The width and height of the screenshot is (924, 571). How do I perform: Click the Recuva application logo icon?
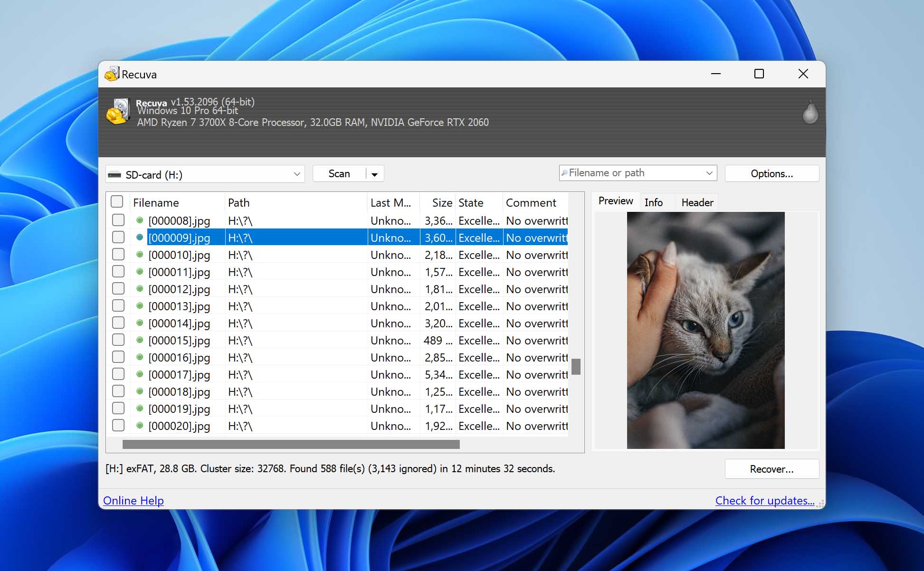(114, 74)
